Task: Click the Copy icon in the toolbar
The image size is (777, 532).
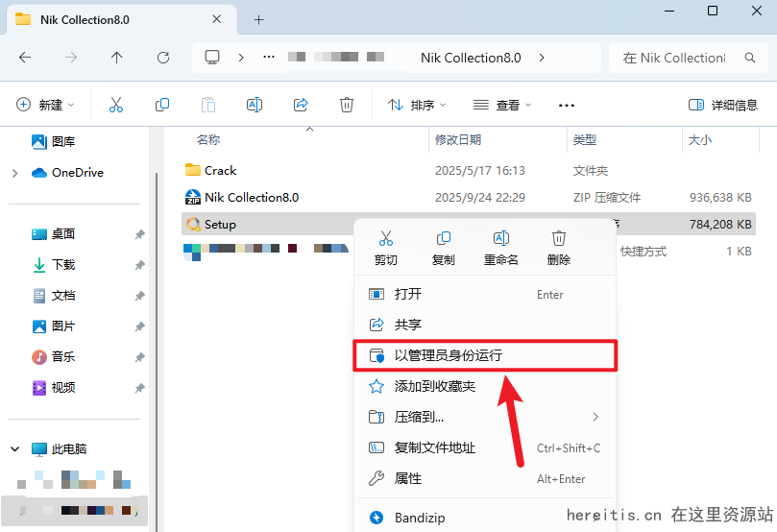Action: pos(162,105)
